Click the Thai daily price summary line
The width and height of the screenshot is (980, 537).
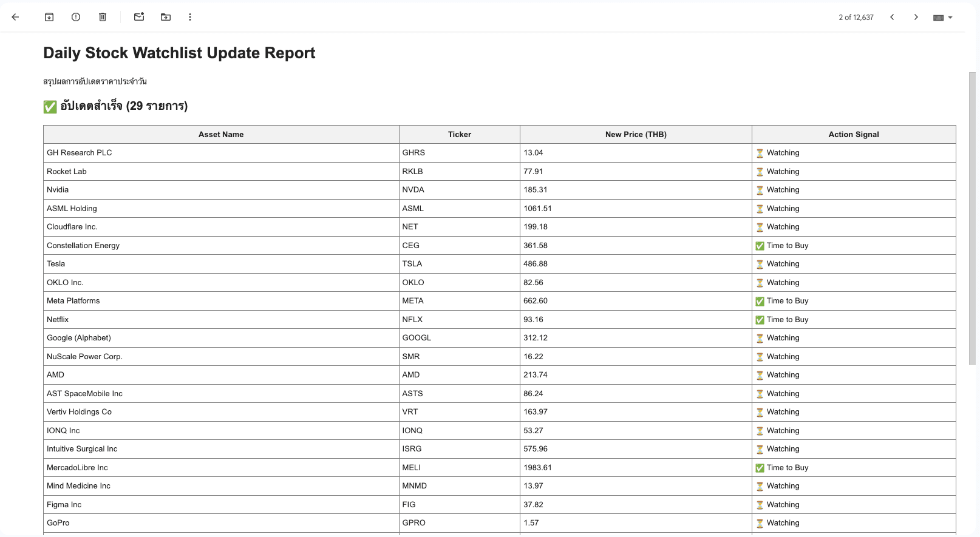(x=95, y=81)
